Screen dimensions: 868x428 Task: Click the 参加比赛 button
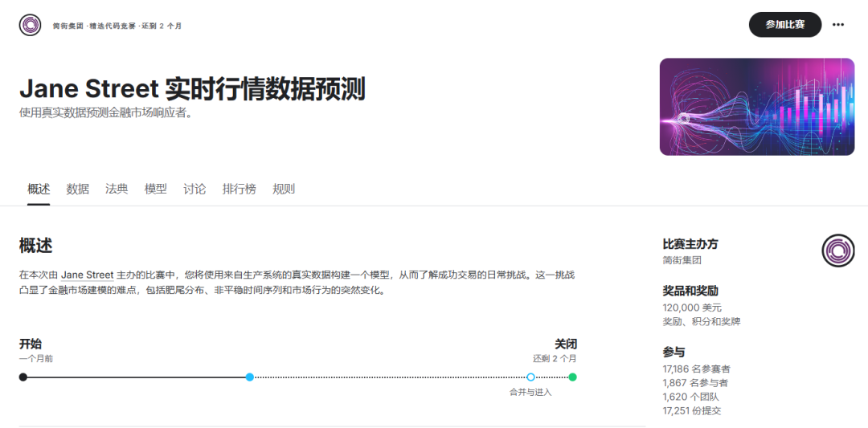785,25
